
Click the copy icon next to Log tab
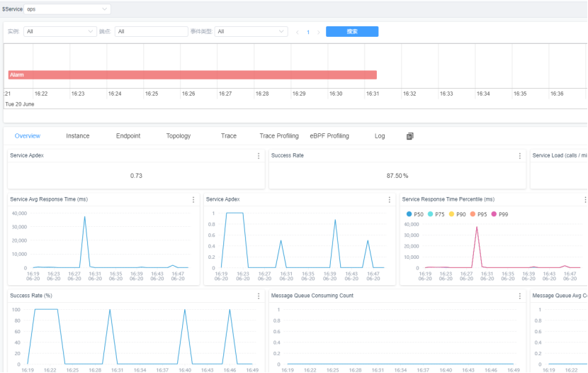click(409, 136)
